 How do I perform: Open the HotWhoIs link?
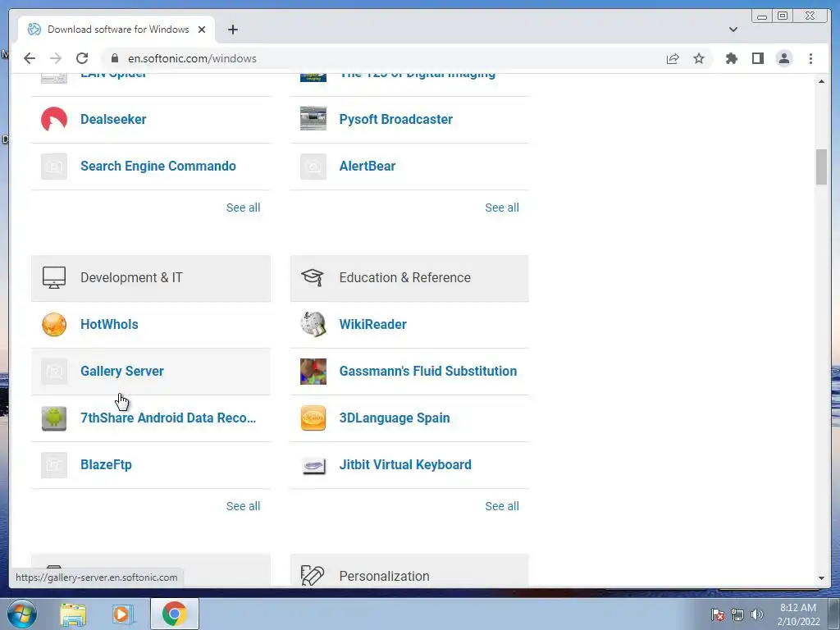point(109,325)
